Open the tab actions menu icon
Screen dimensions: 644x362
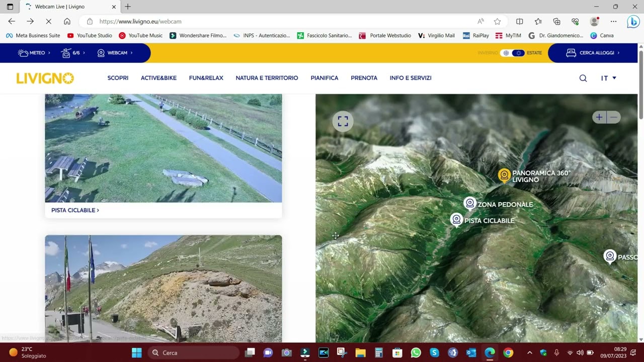pos(10,7)
